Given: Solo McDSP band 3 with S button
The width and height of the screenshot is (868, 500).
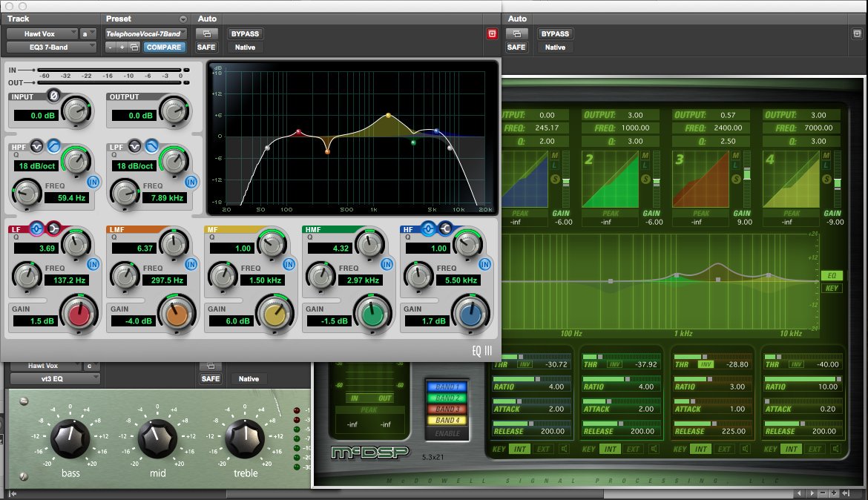Looking at the screenshot, I should [x=736, y=180].
